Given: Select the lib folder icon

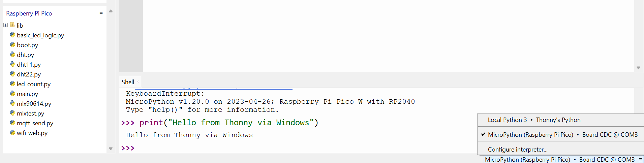Looking at the screenshot, I should 12,25.
